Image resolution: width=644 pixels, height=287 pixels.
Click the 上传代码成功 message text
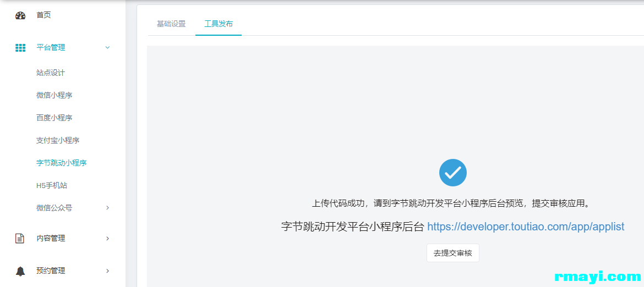pos(452,203)
